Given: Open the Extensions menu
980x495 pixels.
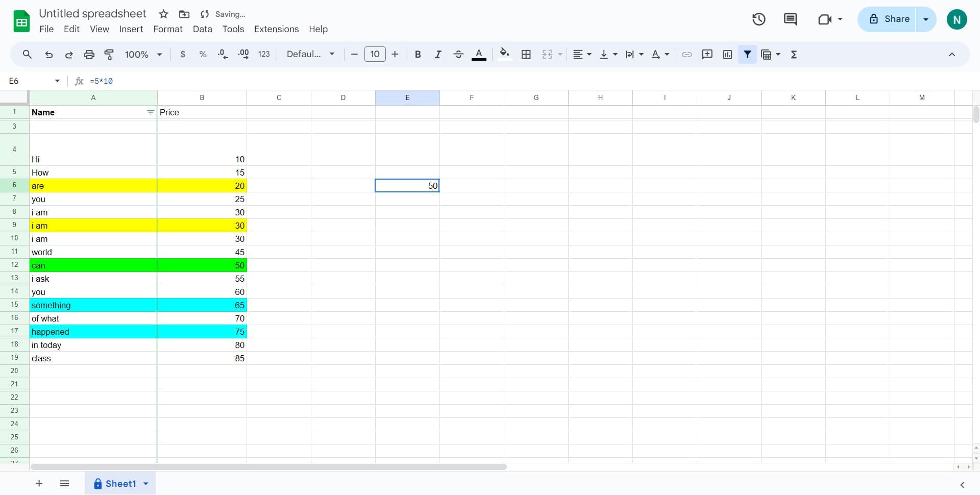Looking at the screenshot, I should coord(276,29).
